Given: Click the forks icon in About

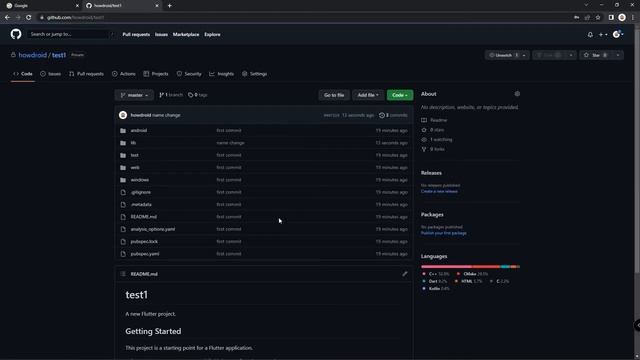Looking at the screenshot, I should coord(424,149).
